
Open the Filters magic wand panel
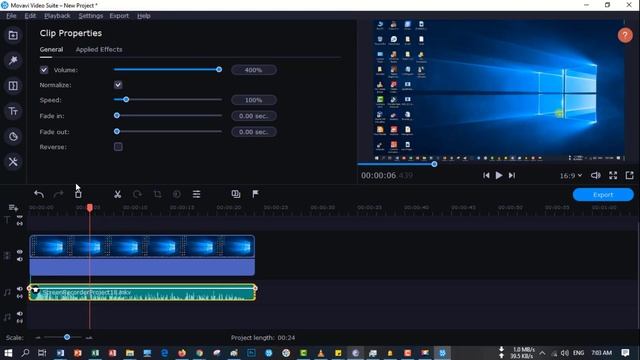click(x=13, y=60)
